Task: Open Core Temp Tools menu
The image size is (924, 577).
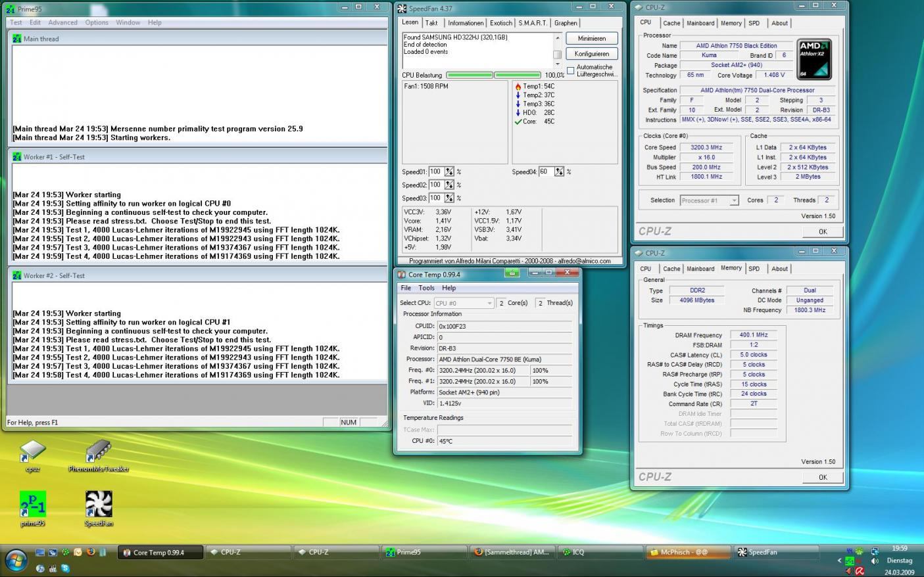Action: pos(426,288)
